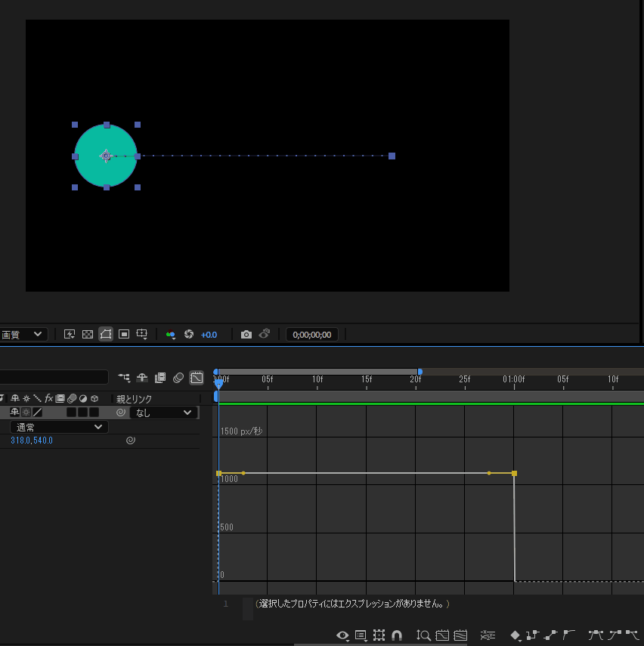644x646 pixels.
Task: Click the circle's anchor point crosshair
Action: coord(106,156)
